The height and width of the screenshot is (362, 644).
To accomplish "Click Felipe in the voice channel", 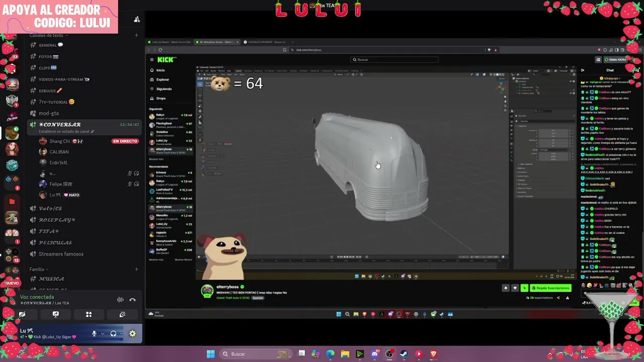I will (x=61, y=184).
